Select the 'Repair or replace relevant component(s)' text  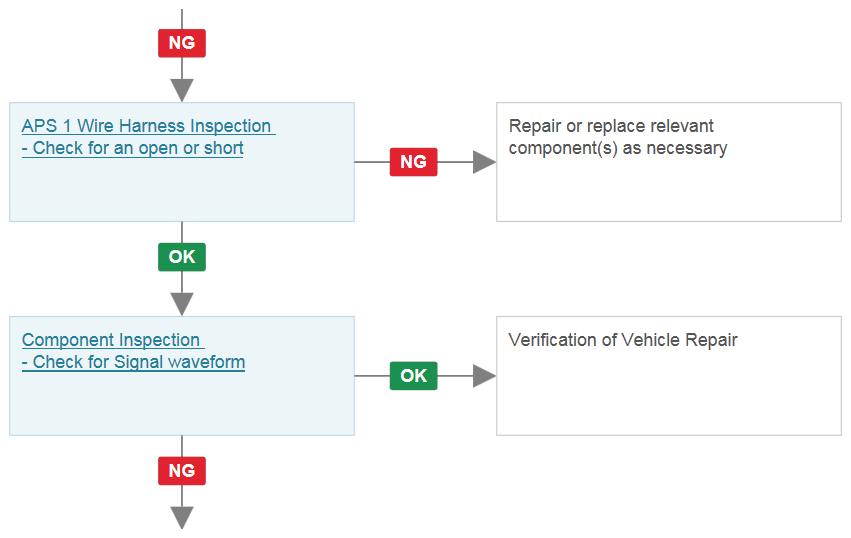pyautogui.click(x=618, y=137)
